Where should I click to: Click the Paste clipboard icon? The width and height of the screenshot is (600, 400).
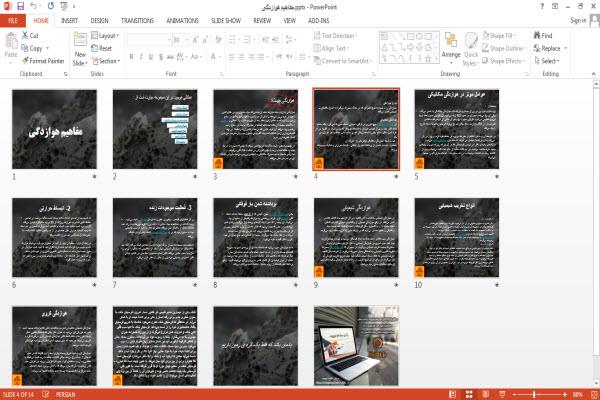point(11,41)
